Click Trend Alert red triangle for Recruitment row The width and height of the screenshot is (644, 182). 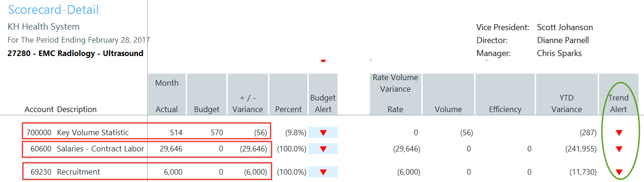click(x=619, y=172)
